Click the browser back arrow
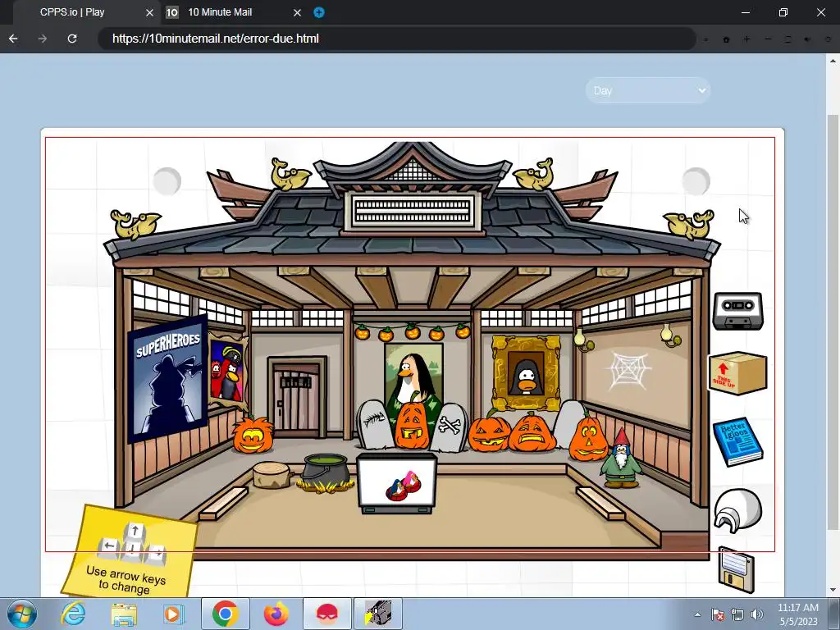The height and width of the screenshot is (630, 840). tap(13, 39)
